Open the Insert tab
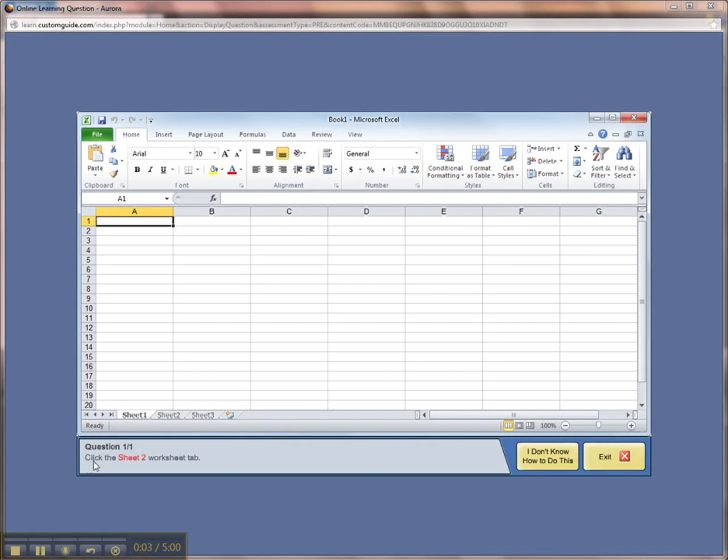Viewport: 728px width, 560px height. (164, 135)
